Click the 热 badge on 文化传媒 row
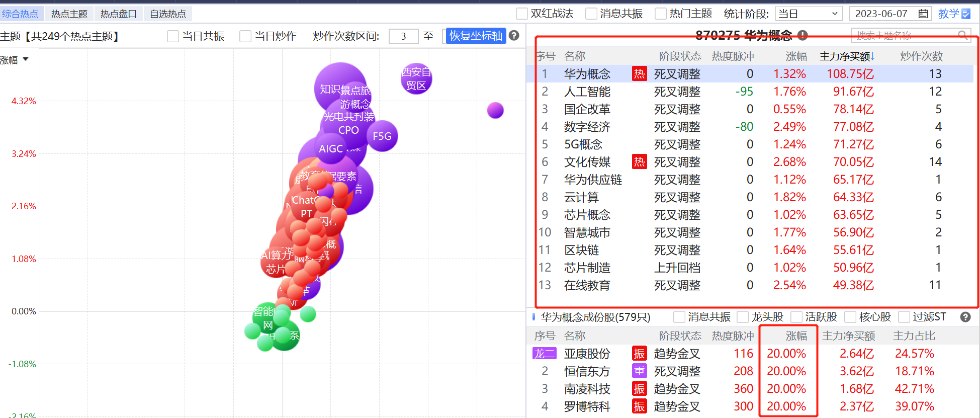The width and height of the screenshot is (980, 418). (x=639, y=162)
